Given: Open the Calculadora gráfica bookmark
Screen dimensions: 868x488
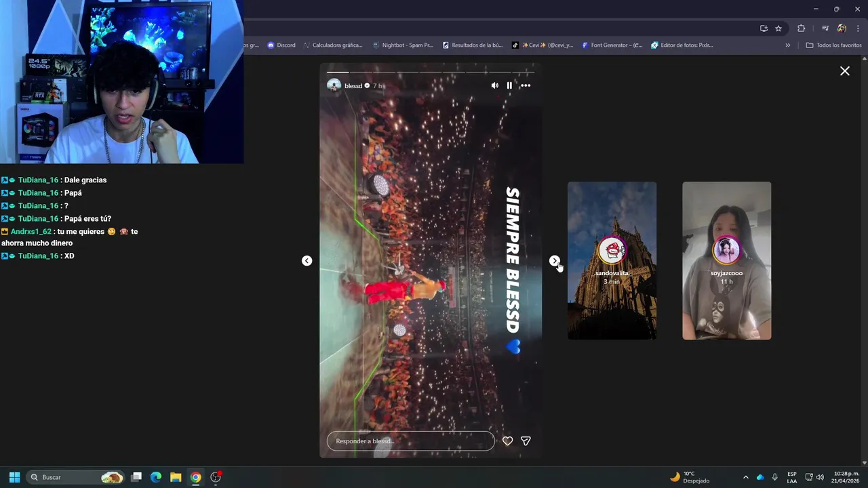Looking at the screenshot, I should (x=333, y=45).
